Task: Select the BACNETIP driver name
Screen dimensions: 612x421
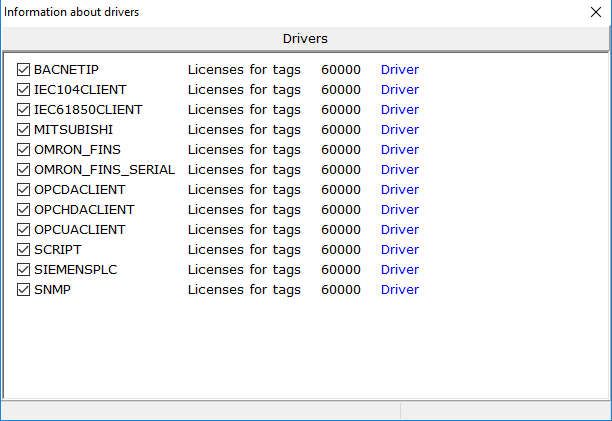Action: point(66,69)
